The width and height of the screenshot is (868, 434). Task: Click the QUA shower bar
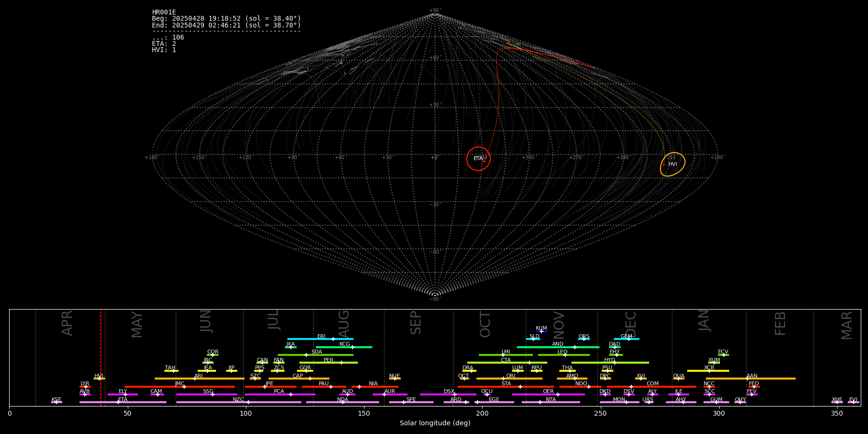(678, 379)
